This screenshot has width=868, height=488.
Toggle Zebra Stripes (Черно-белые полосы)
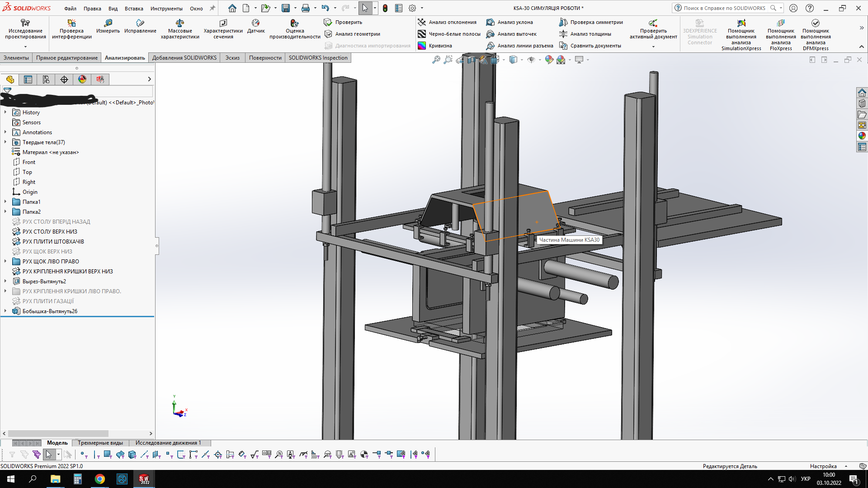click(x=449, y=34)
